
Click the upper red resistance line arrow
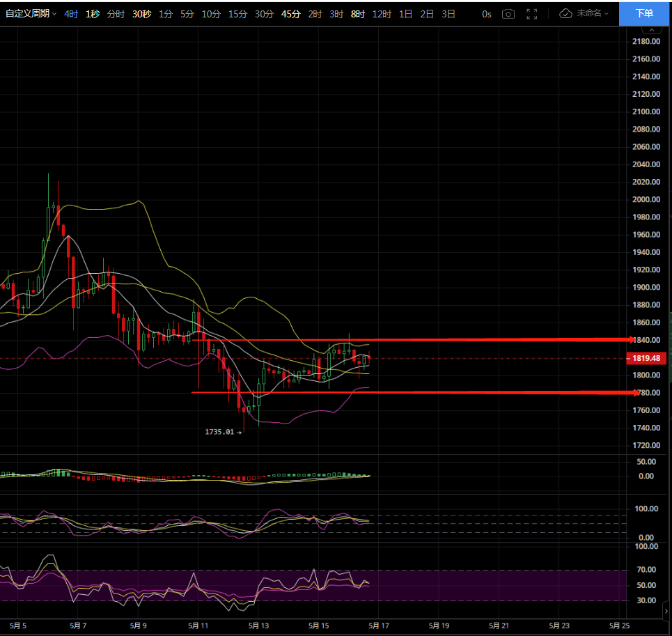(630, 340)
